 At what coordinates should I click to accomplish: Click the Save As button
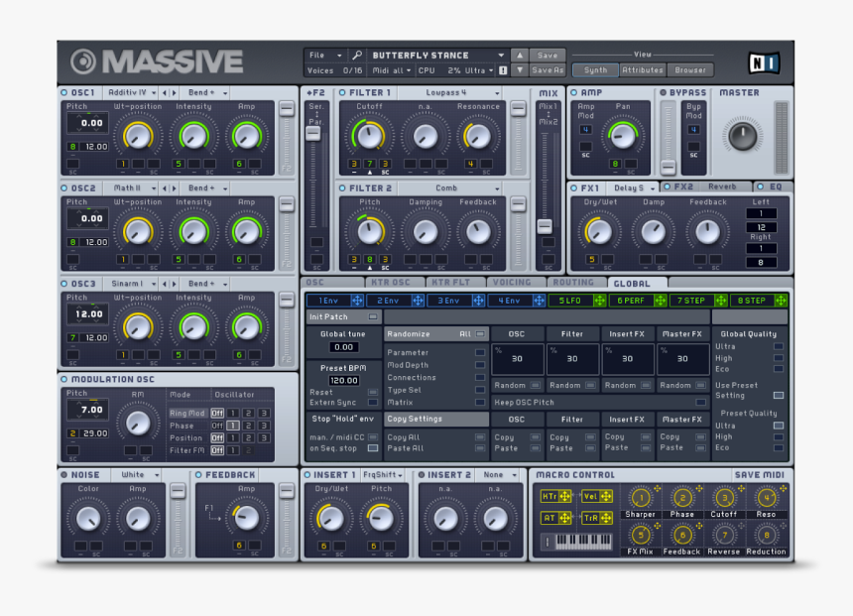point(548,70)
